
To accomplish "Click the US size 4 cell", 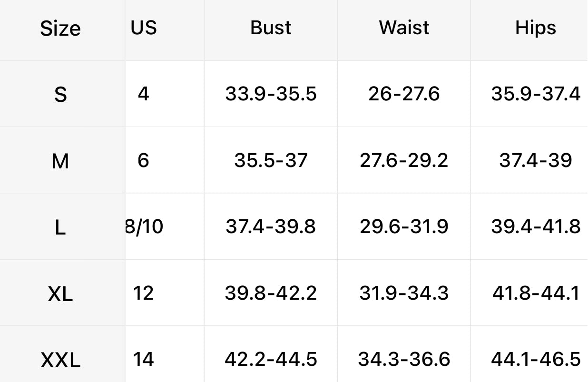I will (x=143, y=94).
